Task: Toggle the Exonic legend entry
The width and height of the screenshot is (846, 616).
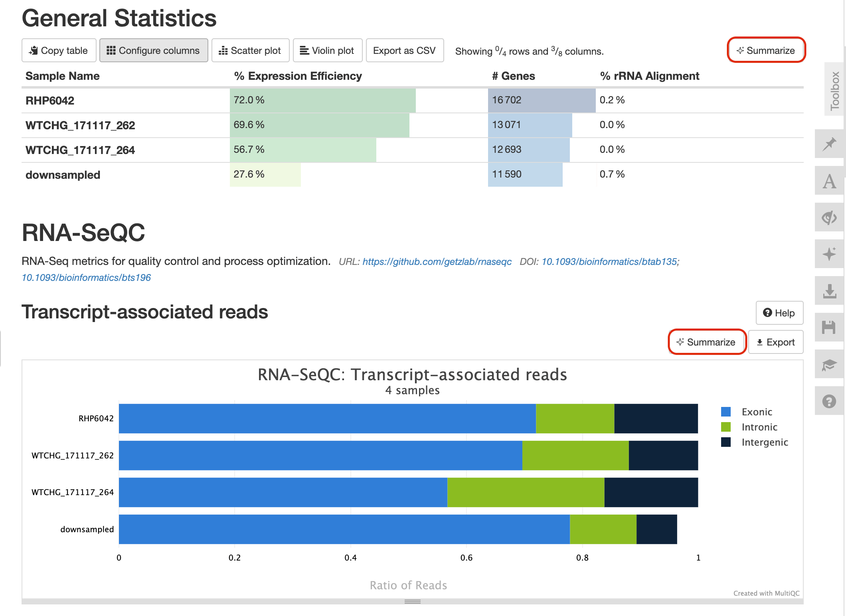Action: (x=757, y=412)
